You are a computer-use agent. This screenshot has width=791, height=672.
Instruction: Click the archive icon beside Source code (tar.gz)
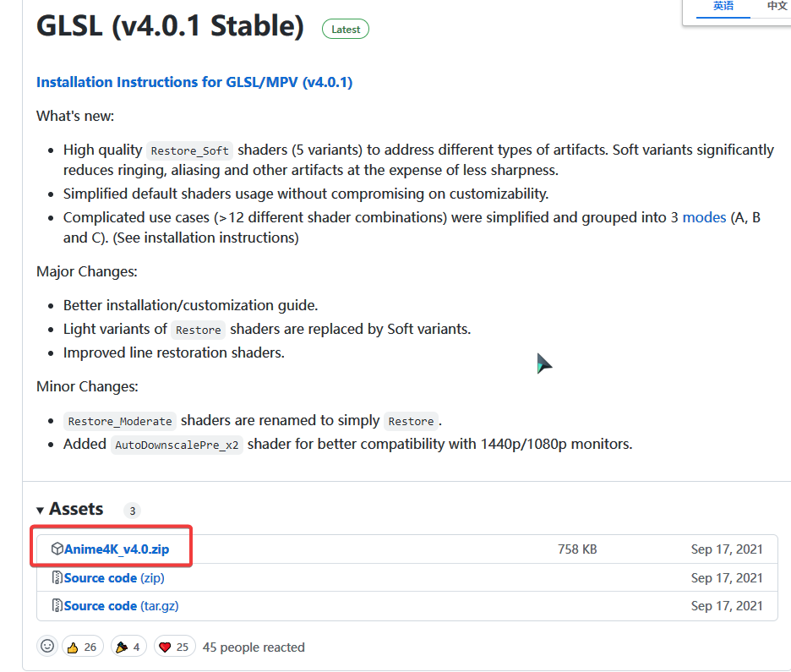coord(57,606)
